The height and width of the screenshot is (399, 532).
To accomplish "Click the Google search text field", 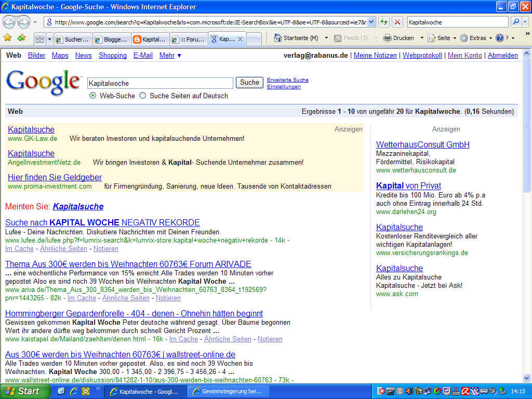I will click(x=160, y=83).
